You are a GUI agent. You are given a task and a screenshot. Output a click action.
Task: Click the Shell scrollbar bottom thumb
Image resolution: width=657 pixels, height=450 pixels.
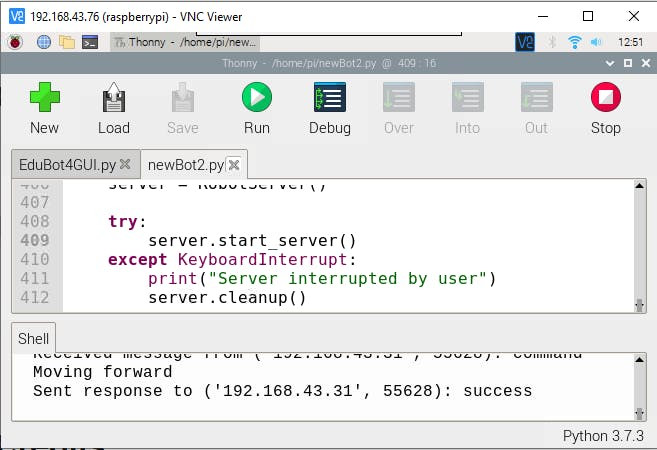click(639, 414)
